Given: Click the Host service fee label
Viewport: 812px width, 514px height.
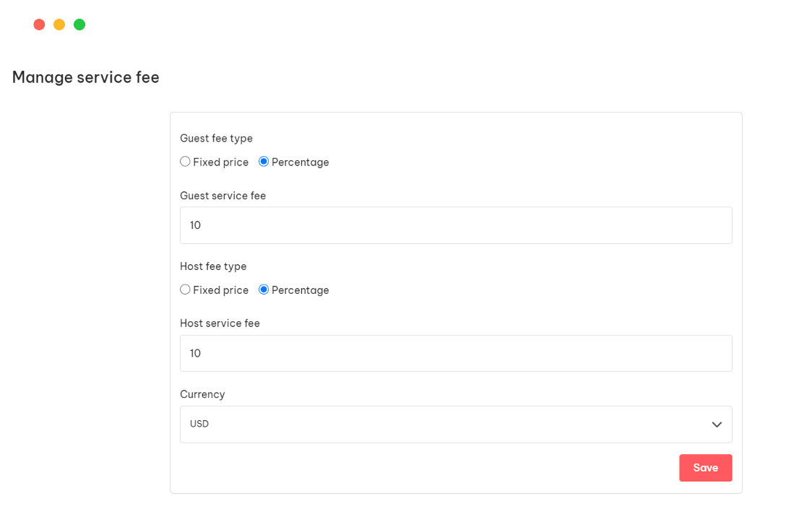Looking at the screenshot, I should click(220, 323).
